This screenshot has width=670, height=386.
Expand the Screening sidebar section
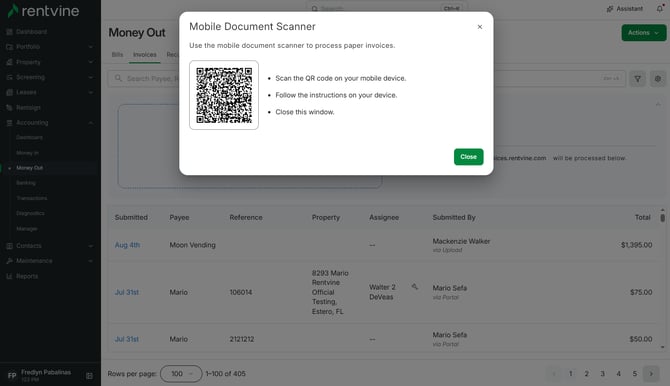[x=50, y=77]
